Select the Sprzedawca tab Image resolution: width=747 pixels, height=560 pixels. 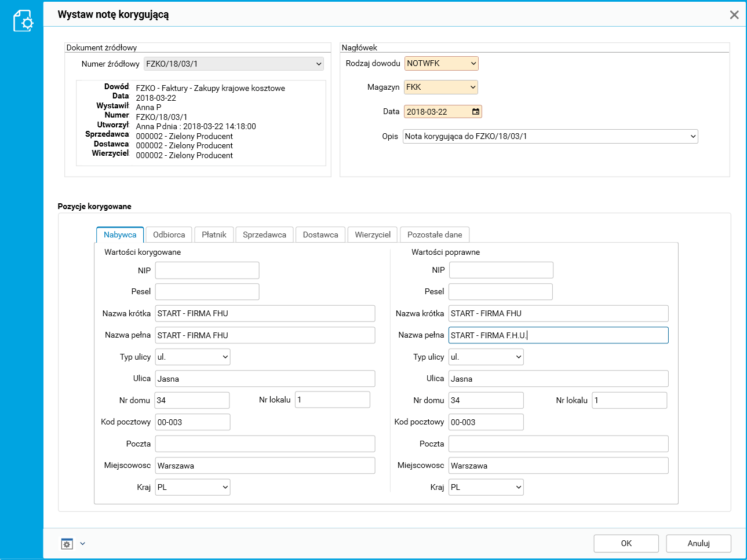pyautogui.click(x=264, y=235)
